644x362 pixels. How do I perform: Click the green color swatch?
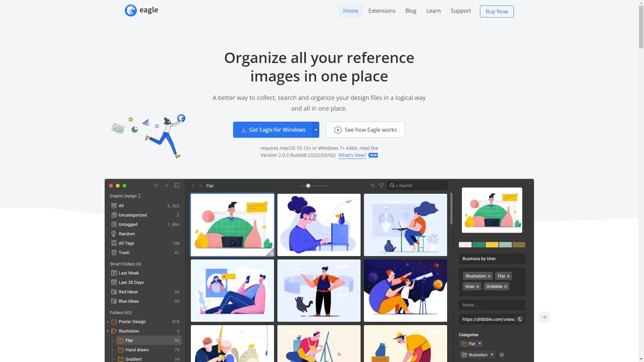[x=479, y=245]
